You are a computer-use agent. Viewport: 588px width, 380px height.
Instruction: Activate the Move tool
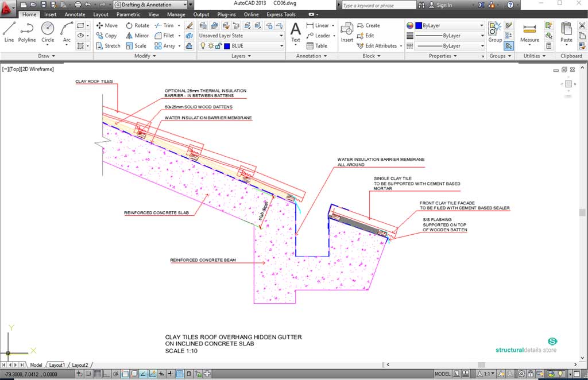coord(107,25)
